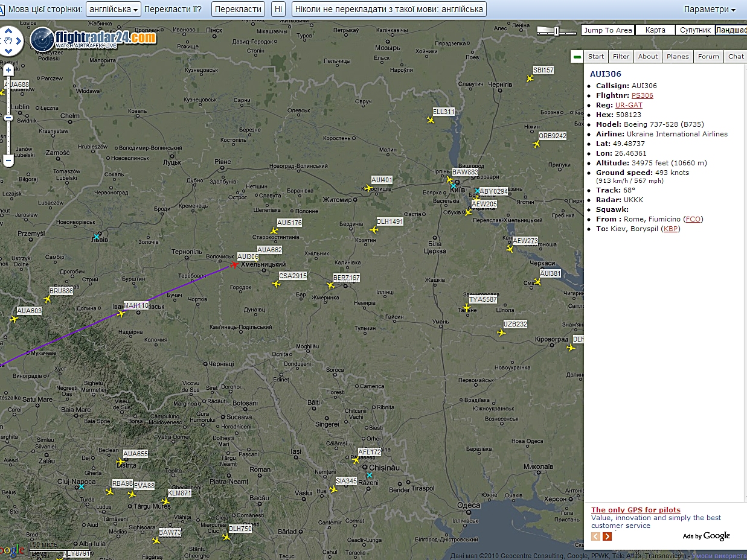Screen dimensions: 747x560
Task: Select the SBI157 airplane icon
Action: click(x=530, y=78)
